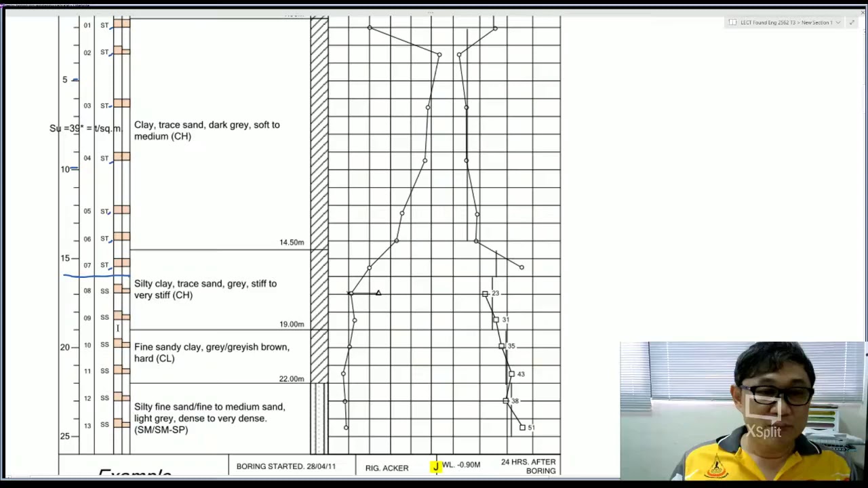This screenshot has width=868, height=488.
Task: Click sample number 07 ST row
Action: pyautogui.click(x=96, y=265)
